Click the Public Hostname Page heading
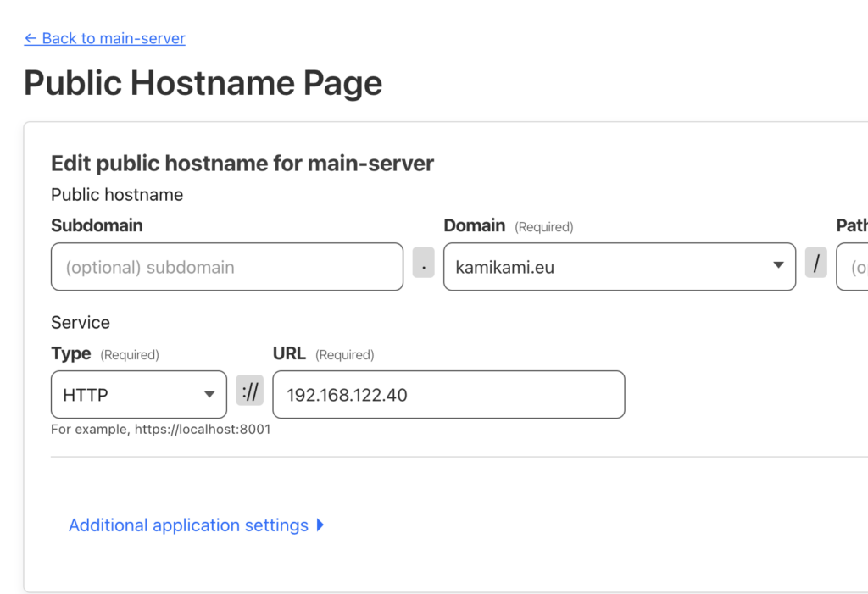 203,83
